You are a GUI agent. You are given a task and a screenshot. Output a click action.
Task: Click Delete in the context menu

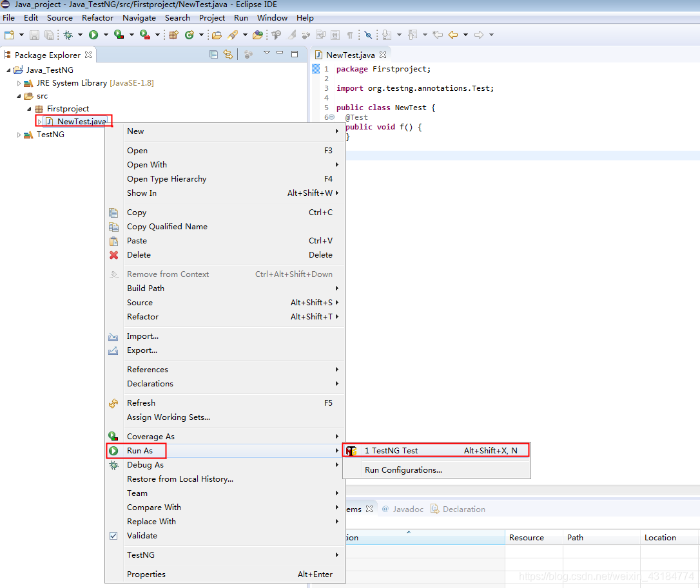coord(226,255)
